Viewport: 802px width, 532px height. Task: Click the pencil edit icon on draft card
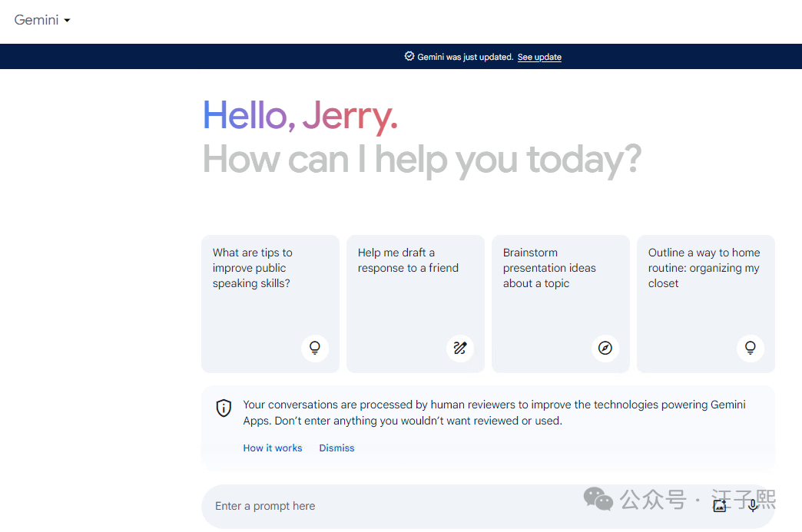460,348
